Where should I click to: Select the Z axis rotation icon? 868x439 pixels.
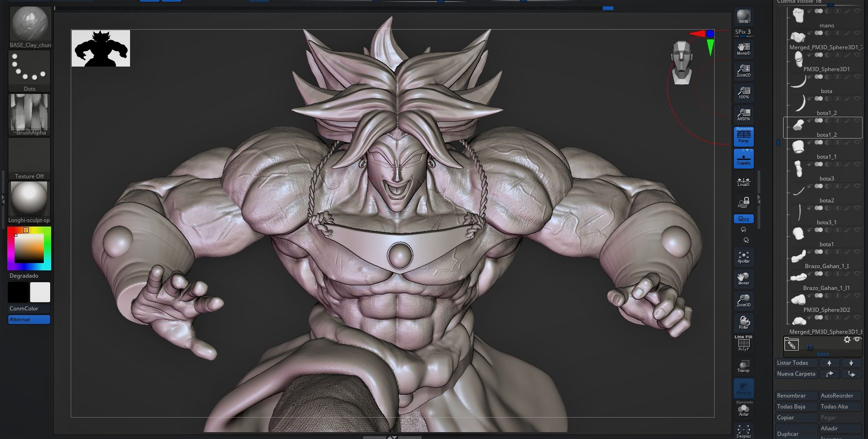tap(746, 240)
